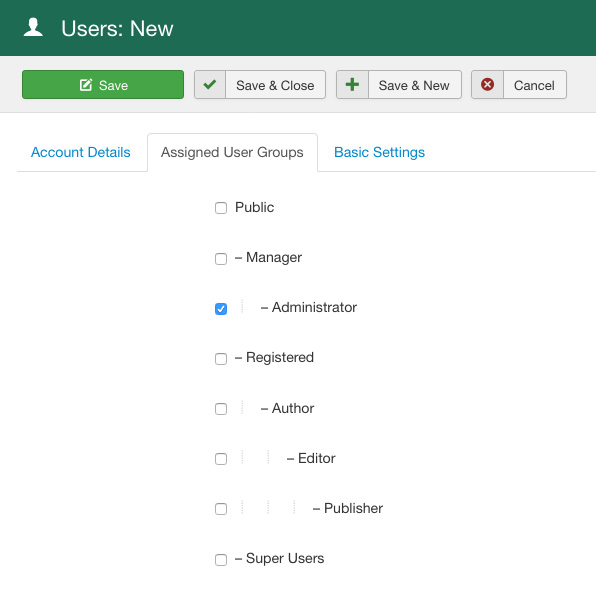
Task: Tick the Registered group checkbox
Action: point(221,359)
